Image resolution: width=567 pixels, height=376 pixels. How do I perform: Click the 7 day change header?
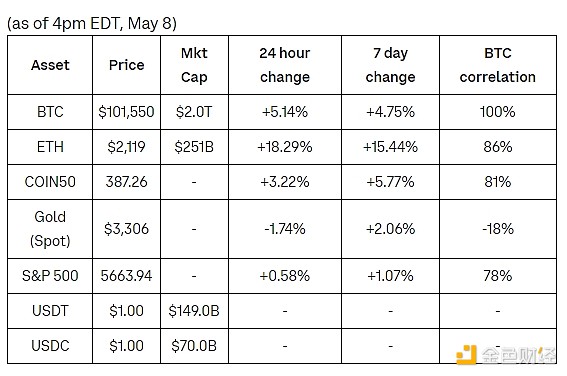[x=391, y=65]
